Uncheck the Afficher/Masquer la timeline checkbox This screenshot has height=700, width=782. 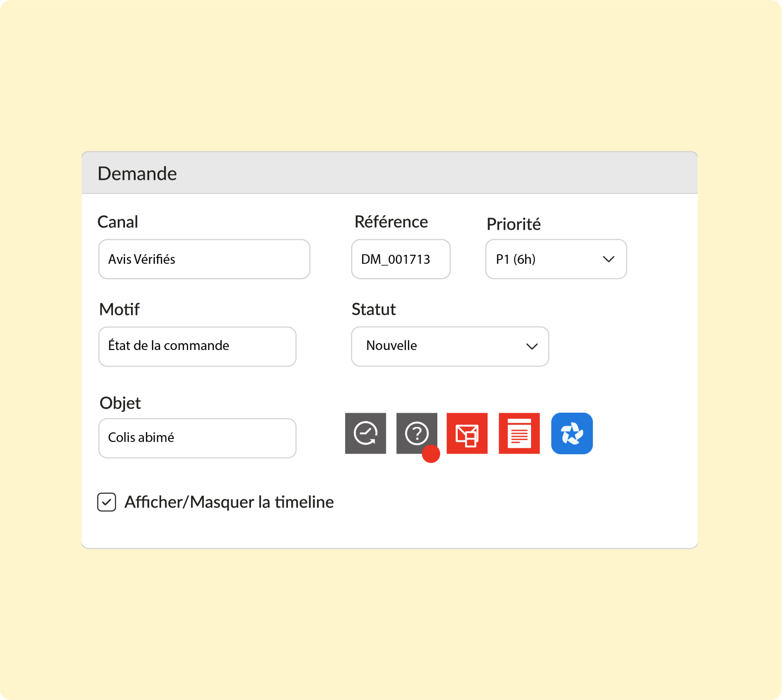click(107, 502)
